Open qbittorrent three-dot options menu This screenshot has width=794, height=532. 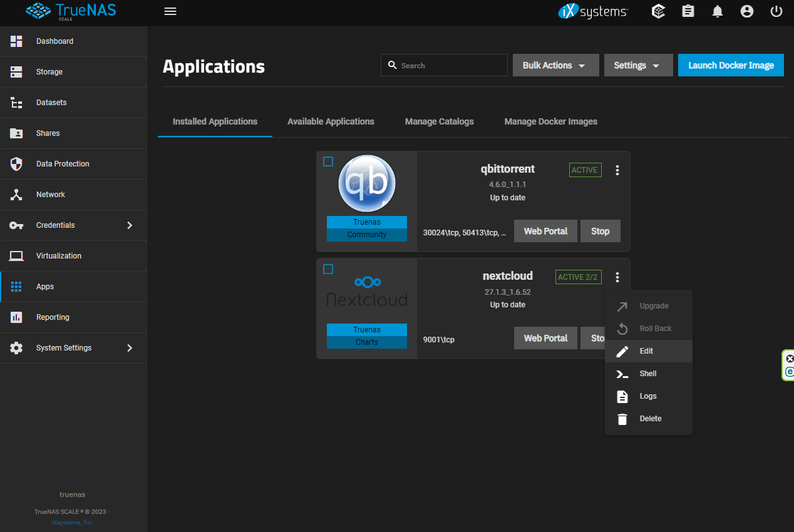point(617,170)
